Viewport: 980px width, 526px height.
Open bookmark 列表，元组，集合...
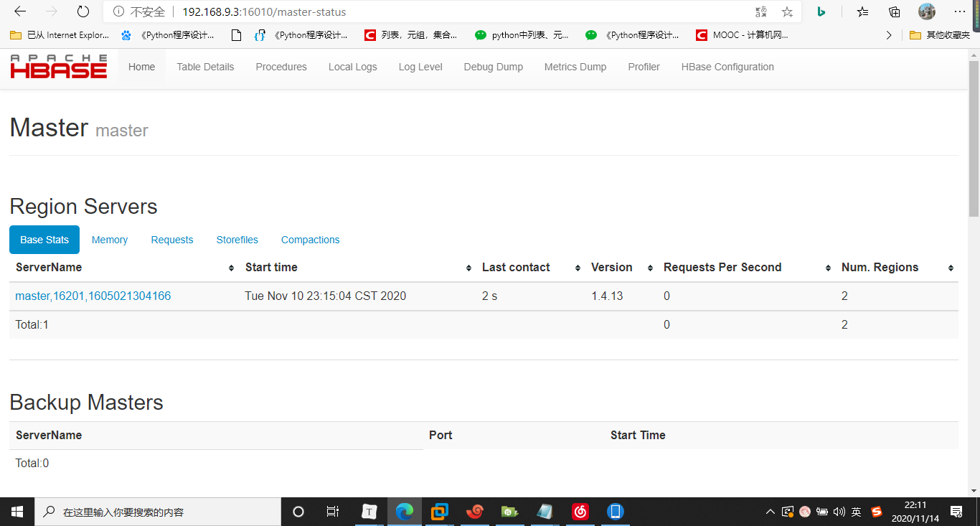click(x=411, y=34)
